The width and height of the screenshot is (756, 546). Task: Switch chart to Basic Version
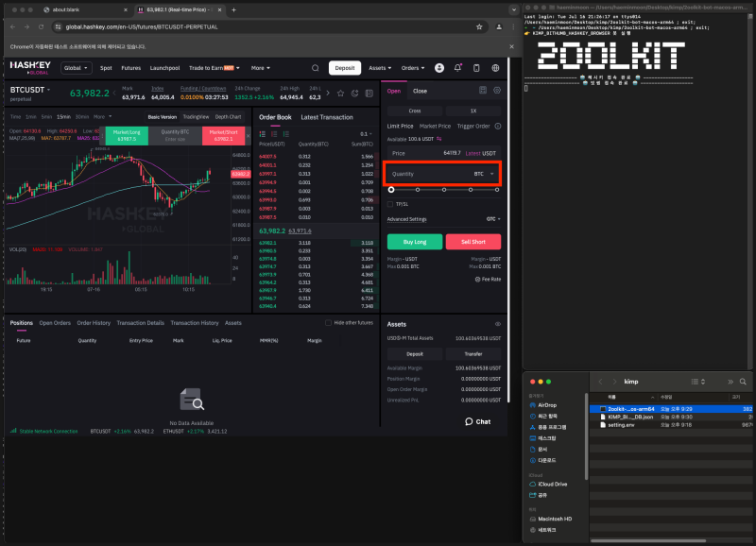point(162,117)
